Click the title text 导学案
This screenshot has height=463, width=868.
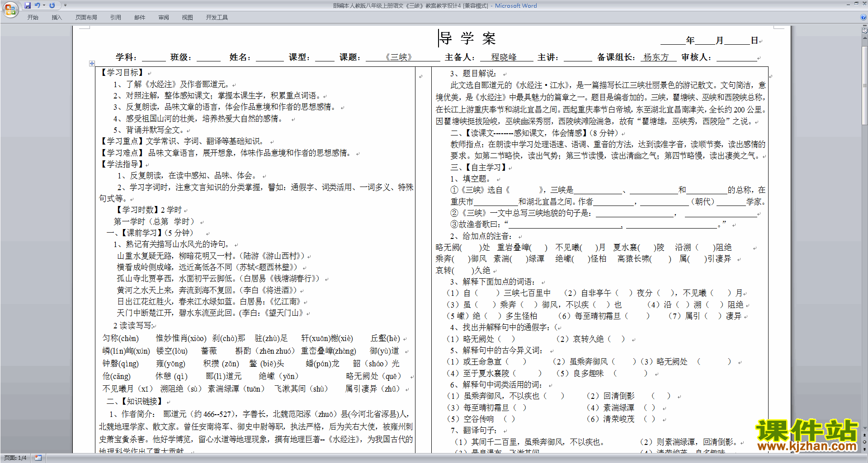coord(467,39)
